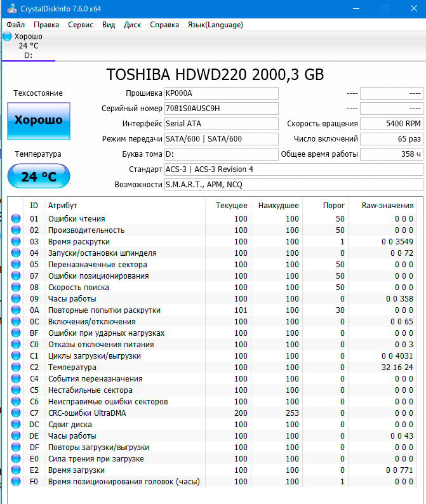Open the Диск menu
426x504 pixels.
132,25
